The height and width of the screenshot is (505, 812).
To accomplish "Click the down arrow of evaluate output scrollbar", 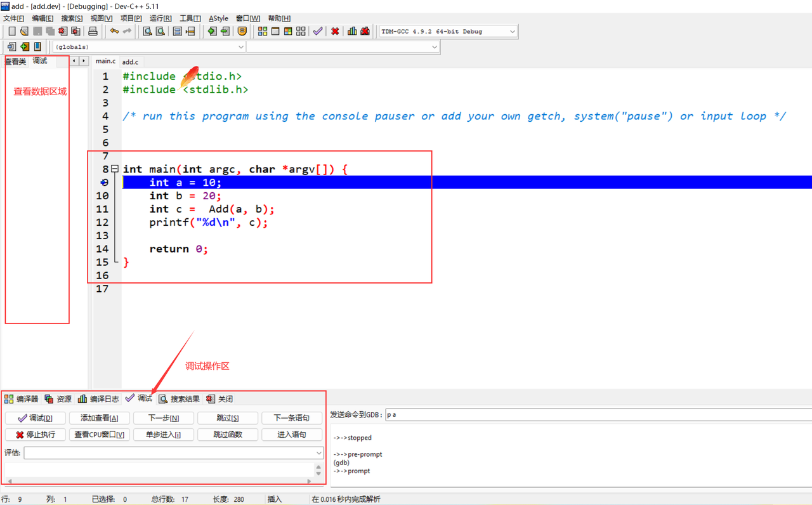I will [318, 474].
